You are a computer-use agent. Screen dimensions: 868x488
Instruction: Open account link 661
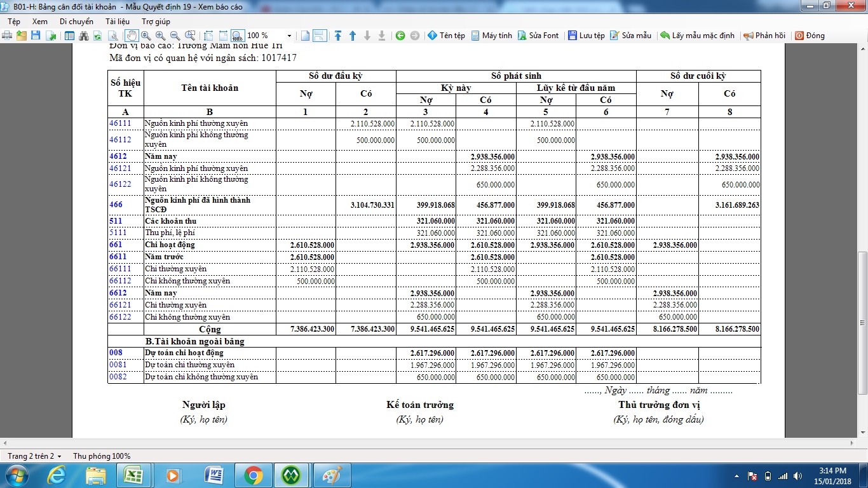coord(116,245)
